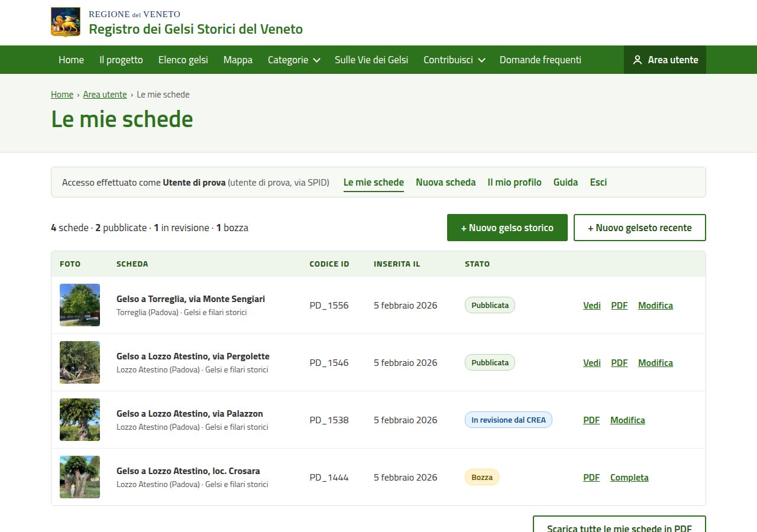Open the Mappa page
The width and height of the screenshot is (757, 532).
(x=238, y=60)
